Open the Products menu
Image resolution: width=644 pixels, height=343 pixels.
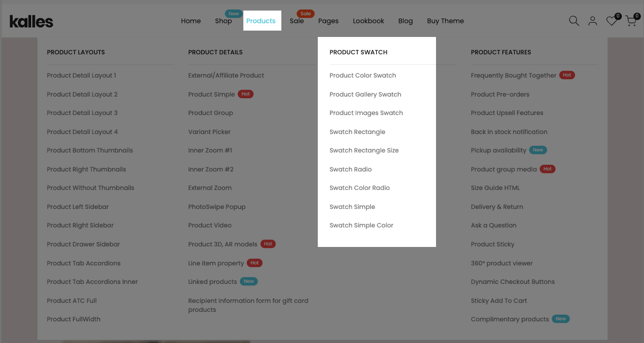coord(261,21)
